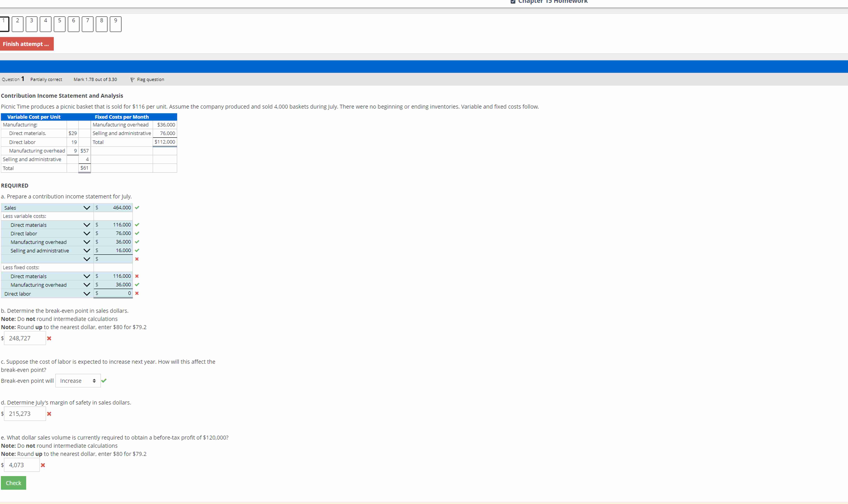848x504 pixels.
Task: Open the Break-even point will Increase selector
Action: [78, 381]
